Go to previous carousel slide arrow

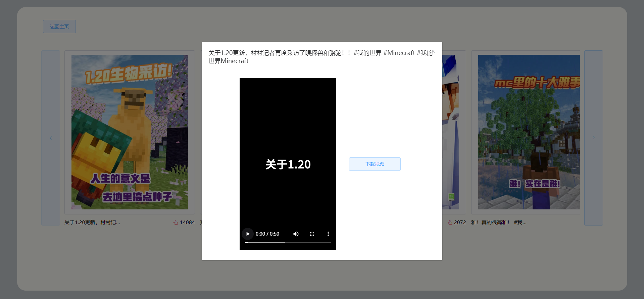click(x=51, y=138)
